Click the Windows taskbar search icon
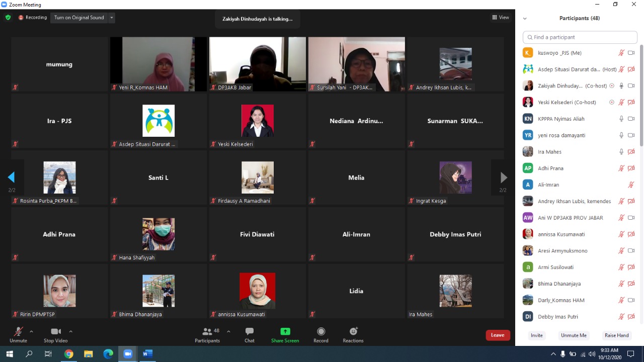This screenshot has height=362, width=644. click(29, 354)
